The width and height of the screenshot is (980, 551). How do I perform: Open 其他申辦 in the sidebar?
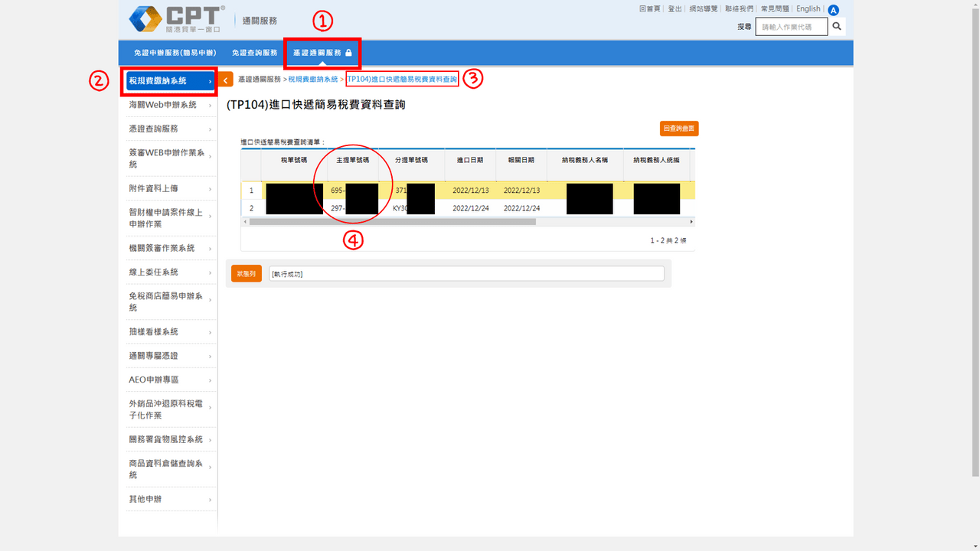(170, 499)
